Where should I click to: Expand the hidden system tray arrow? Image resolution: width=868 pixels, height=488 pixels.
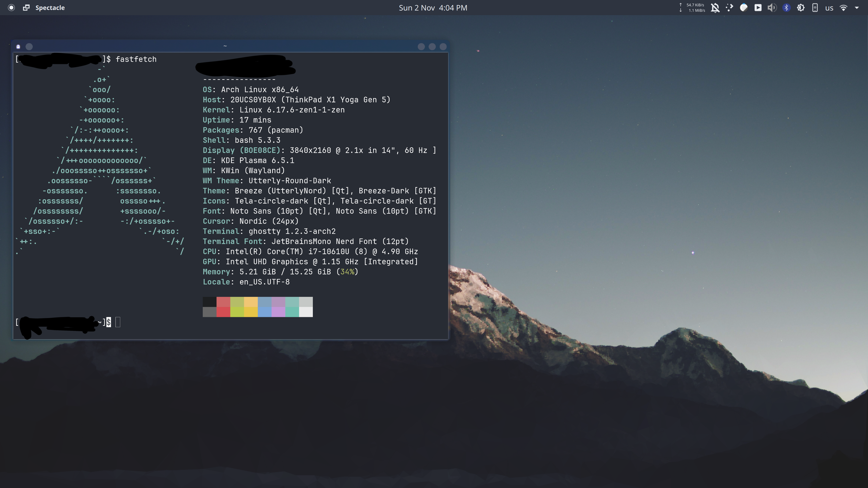pos(857,7)
